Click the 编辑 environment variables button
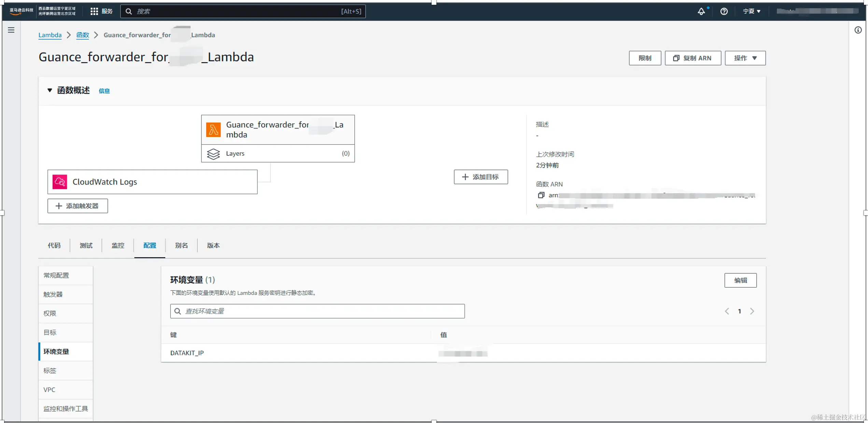Viewport: 868px width, 423px height. (740, 280)
